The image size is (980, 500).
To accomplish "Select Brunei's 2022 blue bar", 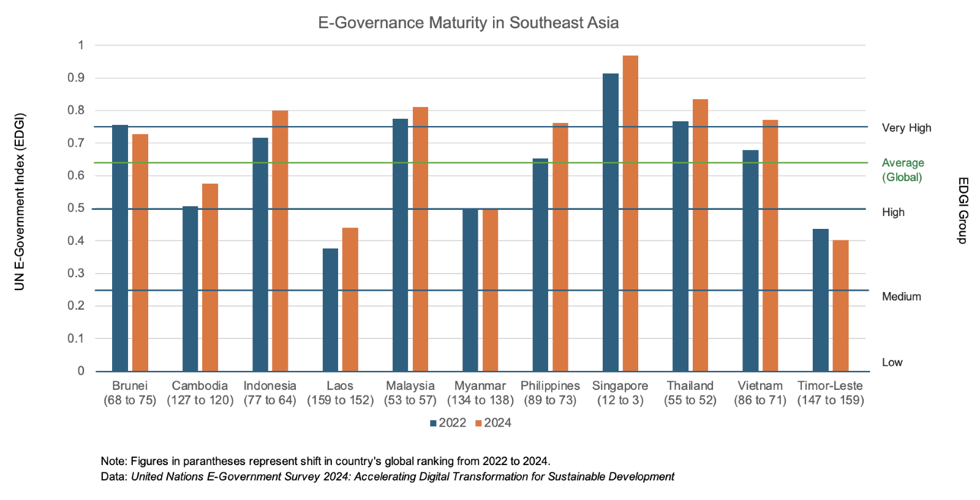I will pos(120,248).
